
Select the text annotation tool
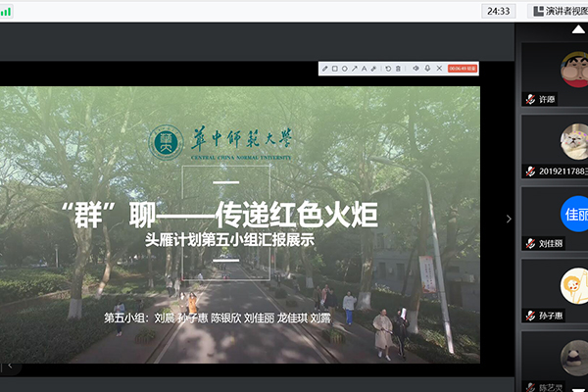coord(364,69)
